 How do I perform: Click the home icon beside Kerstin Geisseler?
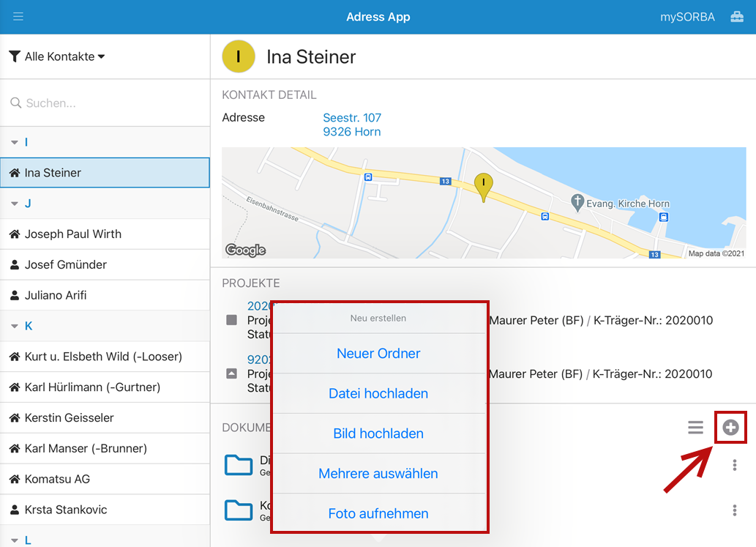point(15,417)
